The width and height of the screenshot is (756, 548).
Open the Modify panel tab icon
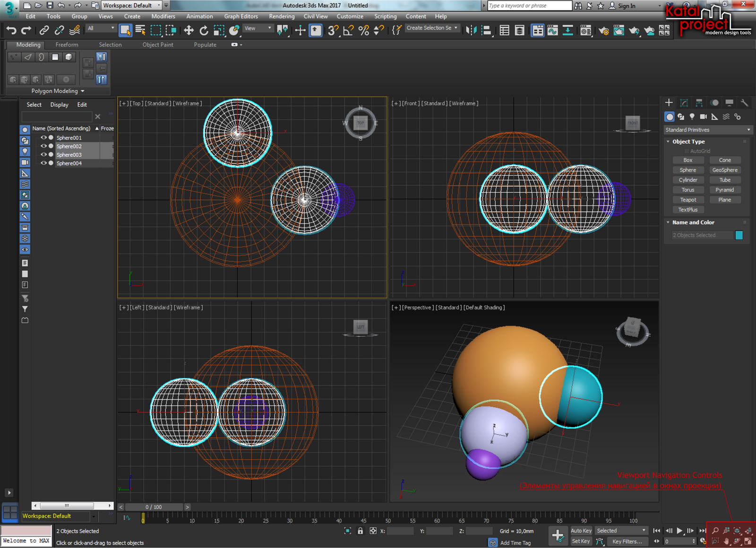tap(684, 103)
